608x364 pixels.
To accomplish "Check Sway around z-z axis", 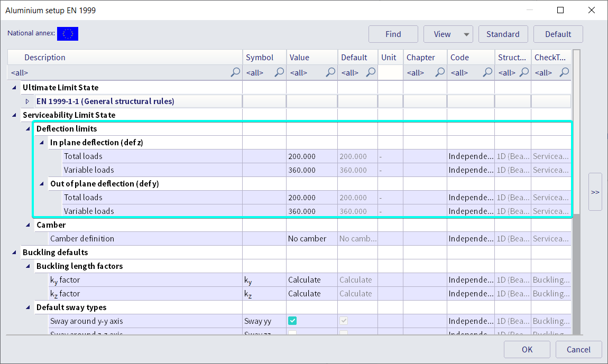I will point(292,332).
